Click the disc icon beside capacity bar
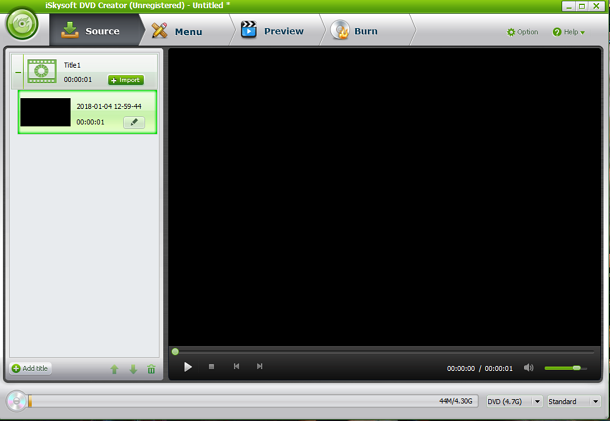Image resolution: width=610 pixels, height=421 pixels. (x=16, y=401)
